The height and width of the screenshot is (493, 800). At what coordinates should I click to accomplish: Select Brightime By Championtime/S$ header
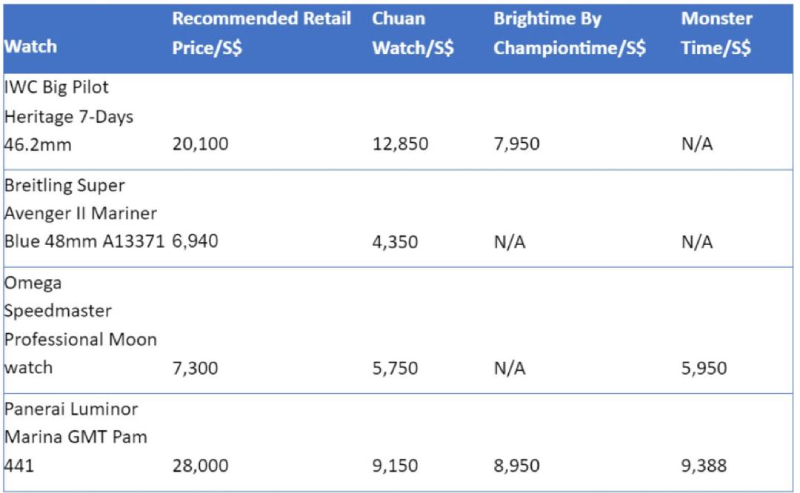coord(569,33)
